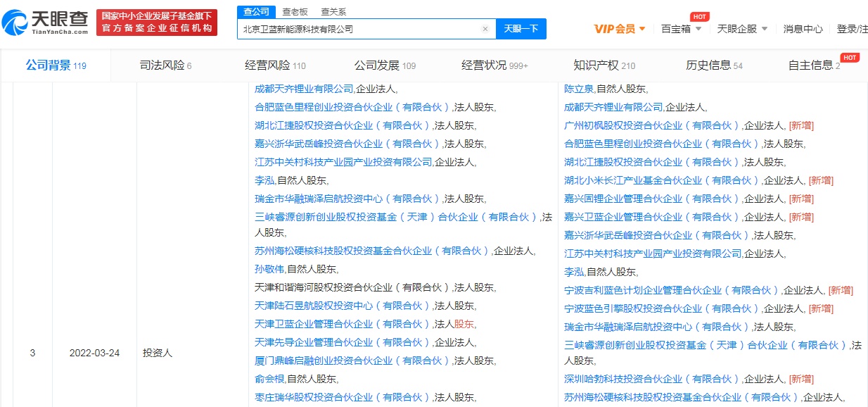Open 合肥蓝色里程创业投资合伙企业 in left column
Viewport: 868px width, 407px height.
tap(353, 107)
